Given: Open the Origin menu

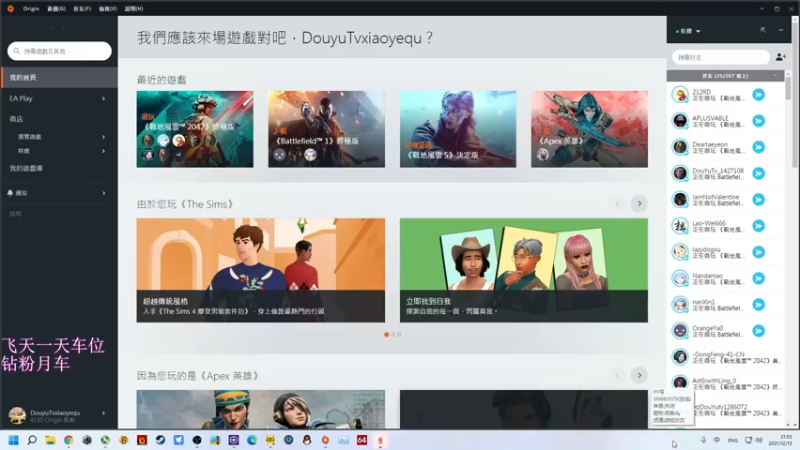Looking at the screenshot, I should (31, 9).
